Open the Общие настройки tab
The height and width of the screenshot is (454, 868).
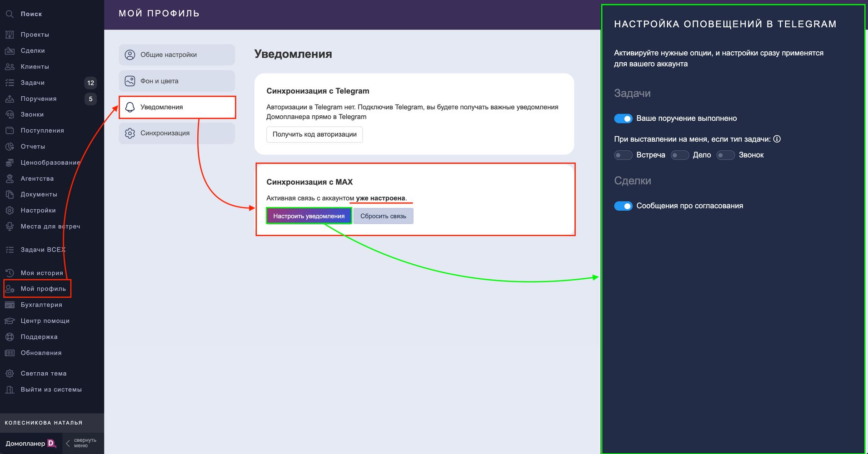pyautogui.click(x=177, y=55)
